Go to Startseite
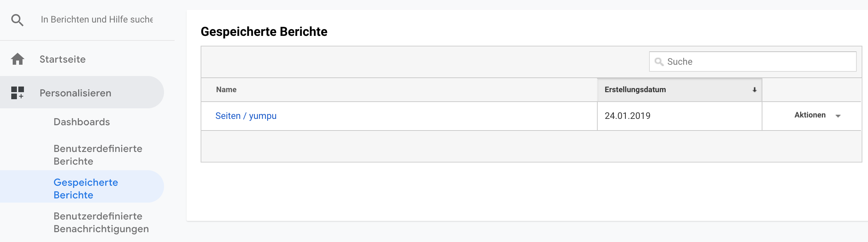 [x=63, y=59]
